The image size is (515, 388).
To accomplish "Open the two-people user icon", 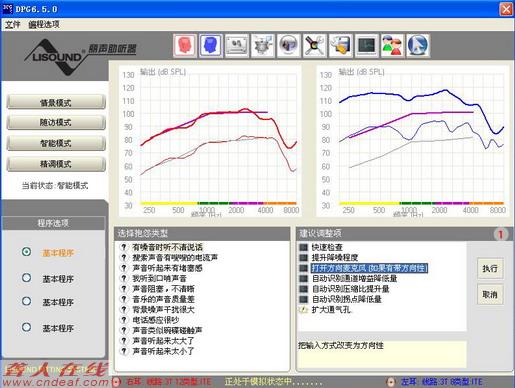I will [x=392, y=45].
